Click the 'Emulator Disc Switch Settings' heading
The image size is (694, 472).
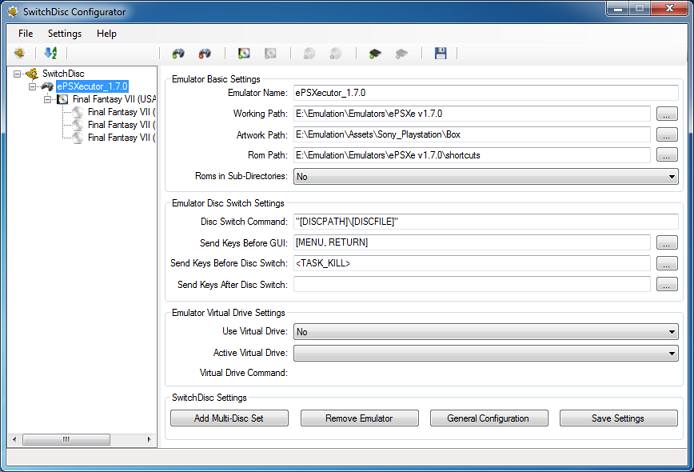228,203
